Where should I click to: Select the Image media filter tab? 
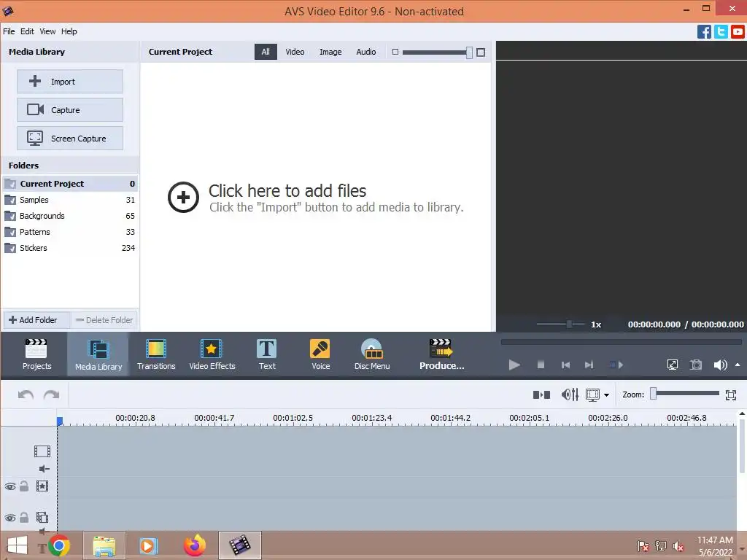tap(330, 52)
